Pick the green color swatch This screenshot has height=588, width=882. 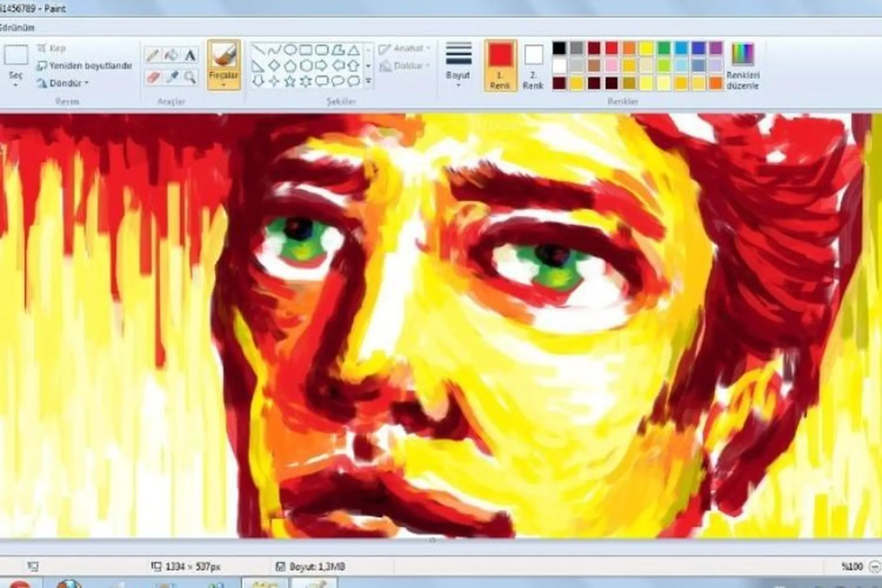pos(663,48)
